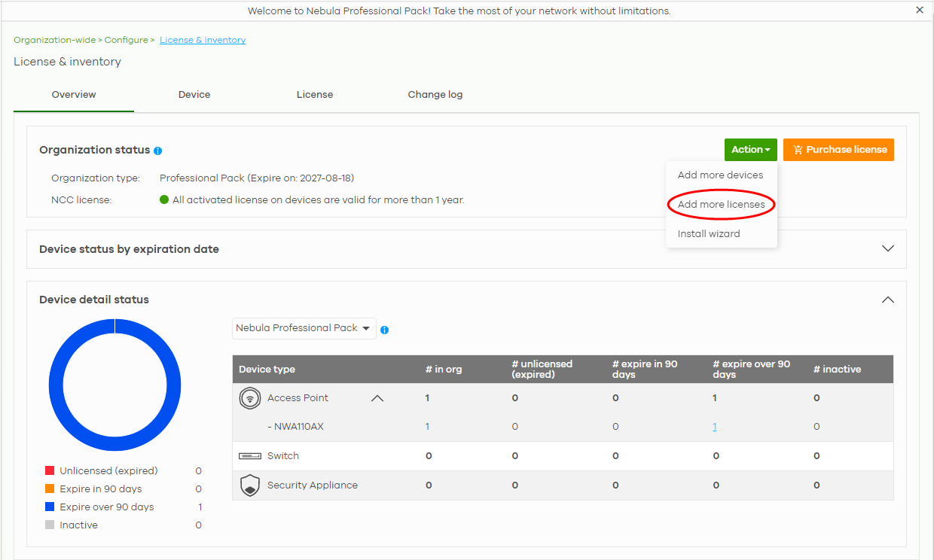This screenshot has height=560, width=934.
Task: Click the green NCC license status dot
Action: pyautogui.click(x=164, y=200)
